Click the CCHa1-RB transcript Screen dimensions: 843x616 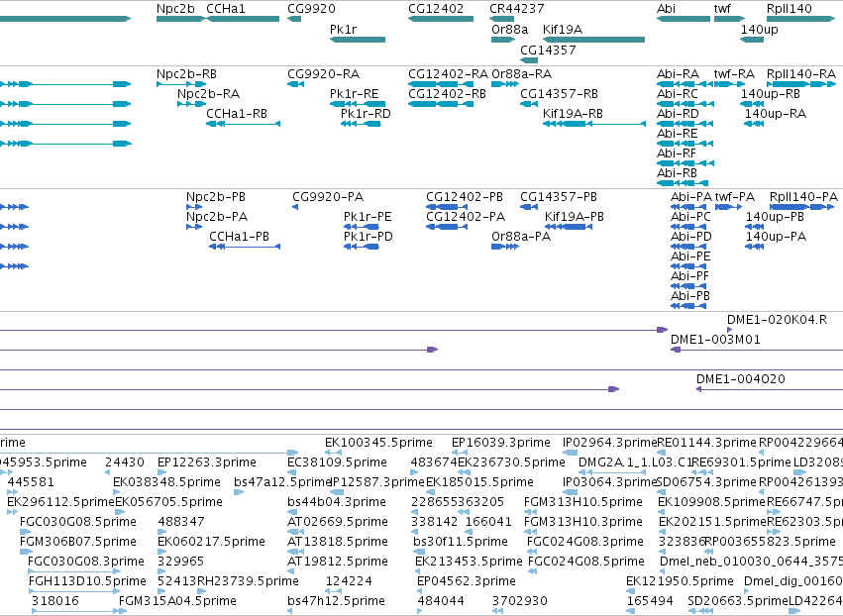click(x=243, y=124)
